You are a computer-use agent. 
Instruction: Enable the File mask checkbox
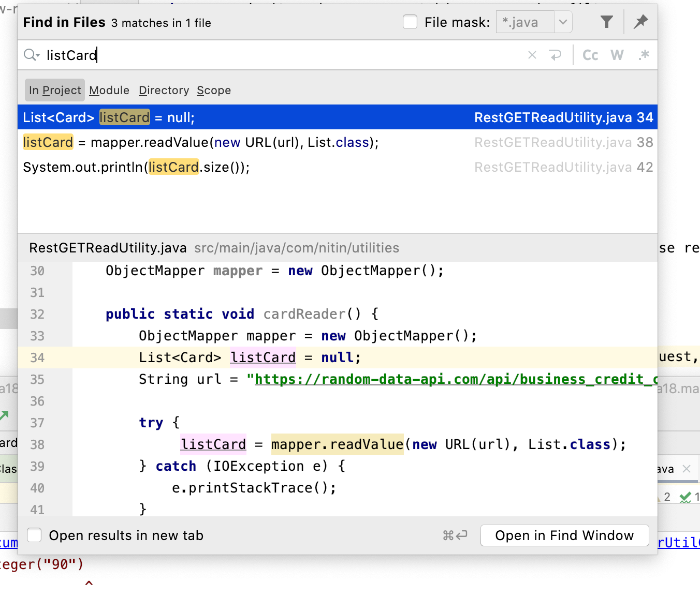pos(410,22)
